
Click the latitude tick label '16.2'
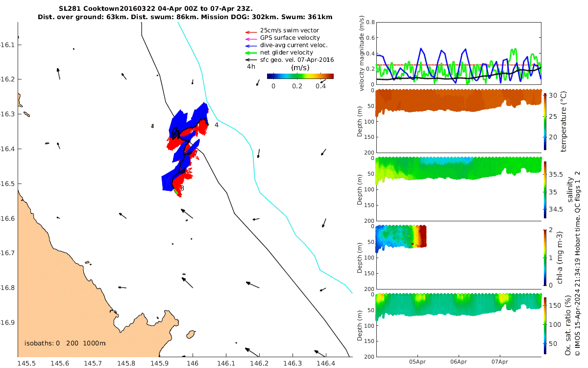tap(7, 79)
